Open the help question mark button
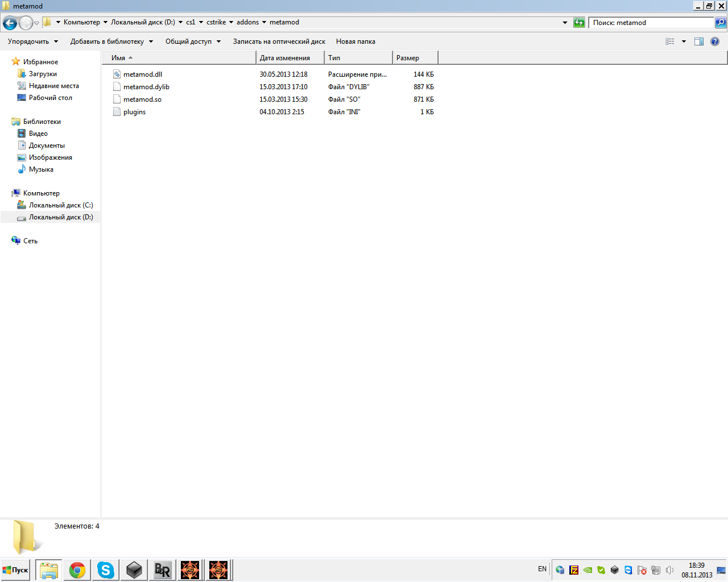 coord(715,41)
